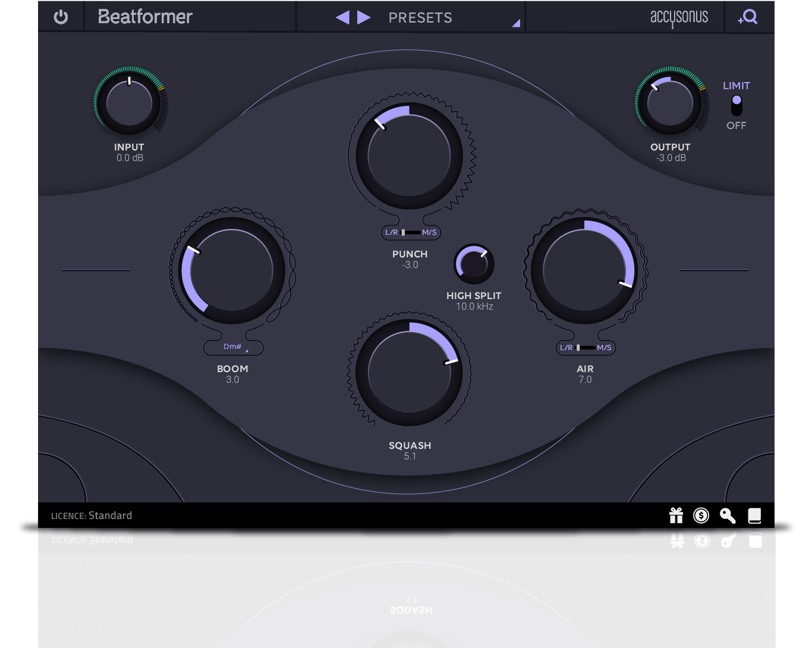
Task: Load the previous preset with left arrow
Action: click(342, 17)
